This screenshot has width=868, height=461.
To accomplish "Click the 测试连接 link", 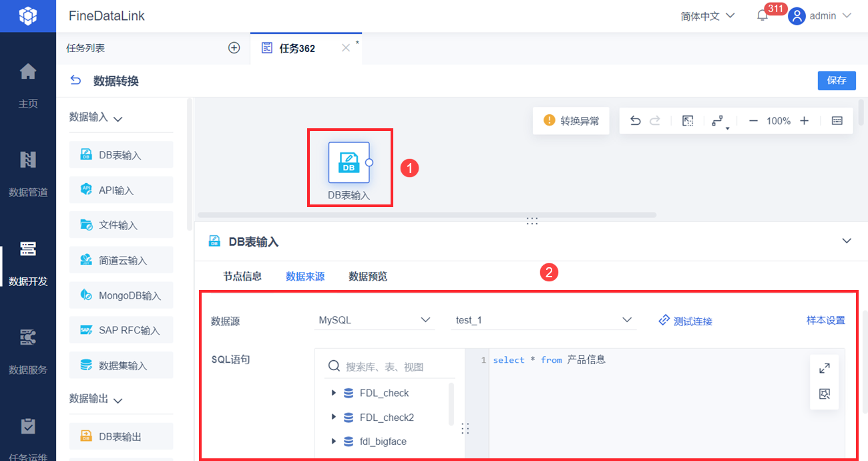I will point(685,321).
